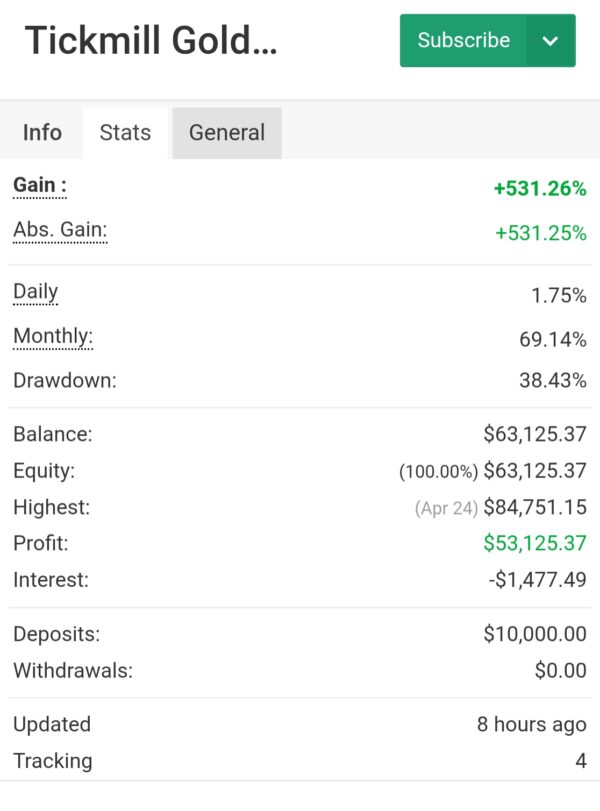This screenshot has width=600, height=811.
Task: Open the General tab
Action: click(x=227, y=132)
